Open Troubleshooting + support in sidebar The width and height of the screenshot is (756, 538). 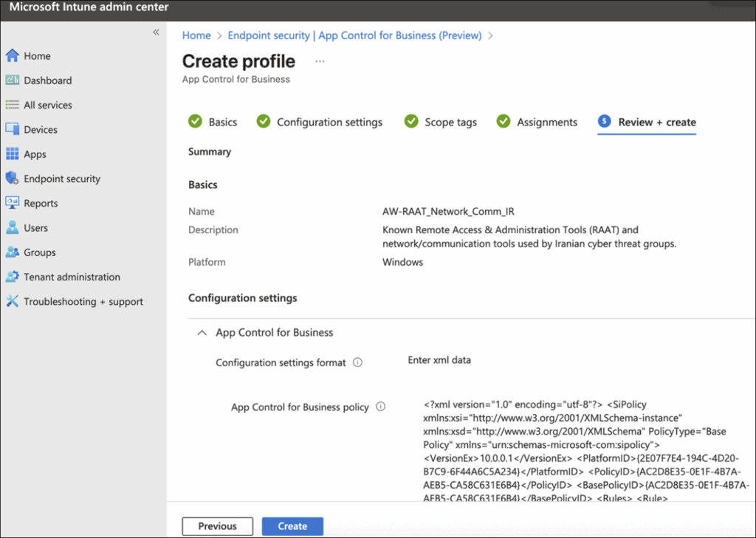(83, 302)
